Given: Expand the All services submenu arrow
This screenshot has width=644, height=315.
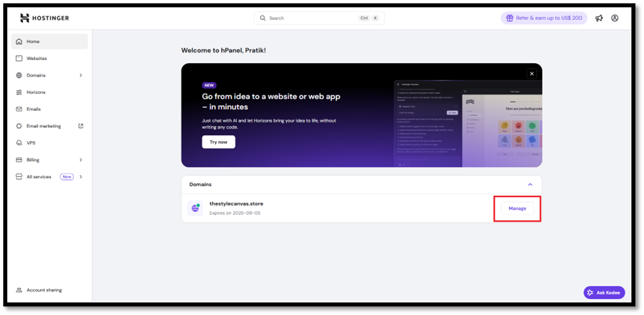Looking at the screenshot, I should 80,177.
